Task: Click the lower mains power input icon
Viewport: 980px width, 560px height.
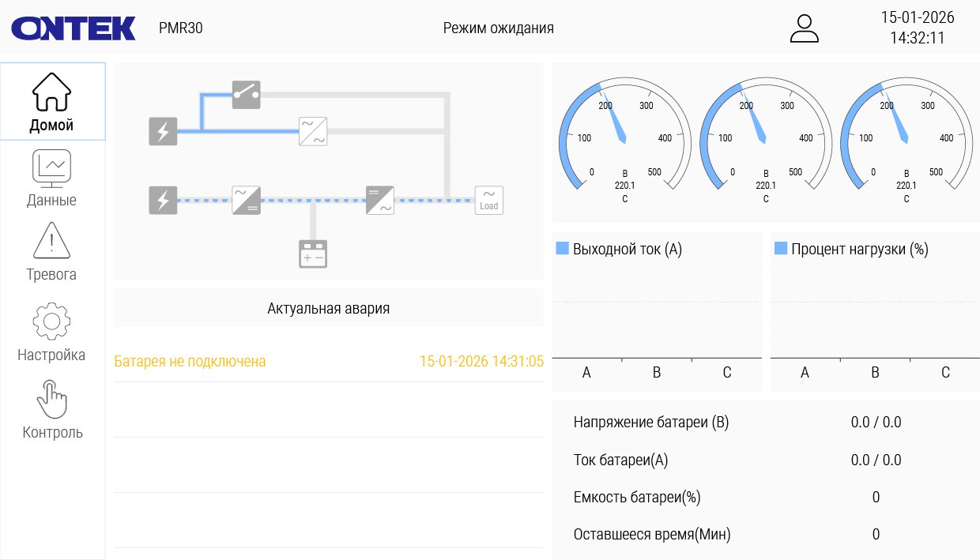Action: pyautogui.click(x=164, y=201)
